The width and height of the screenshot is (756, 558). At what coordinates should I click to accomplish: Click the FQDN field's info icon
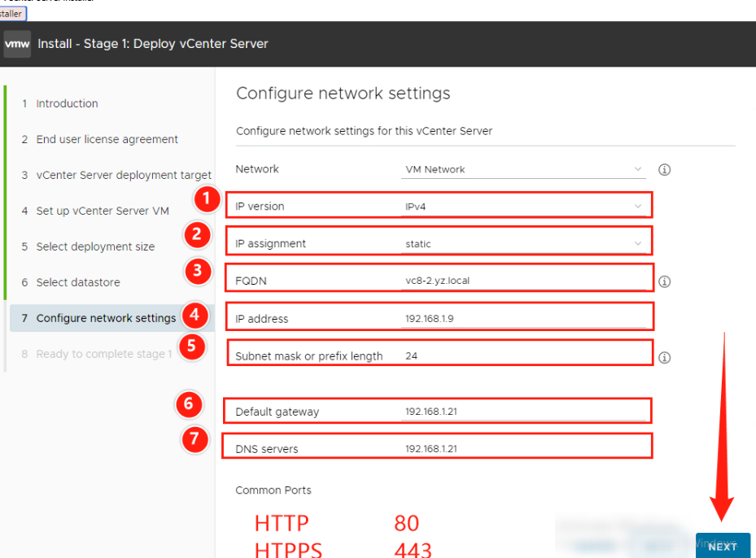click(x=664, y=280)
